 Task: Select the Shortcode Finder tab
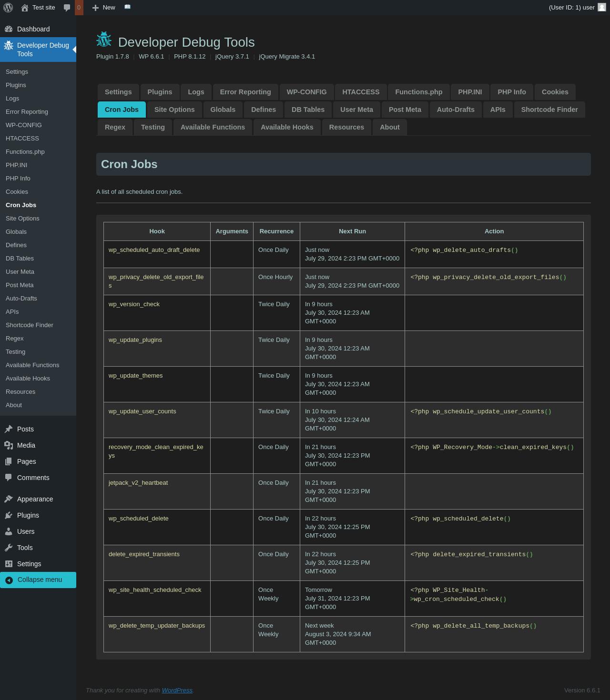click(x=549, y=110)
